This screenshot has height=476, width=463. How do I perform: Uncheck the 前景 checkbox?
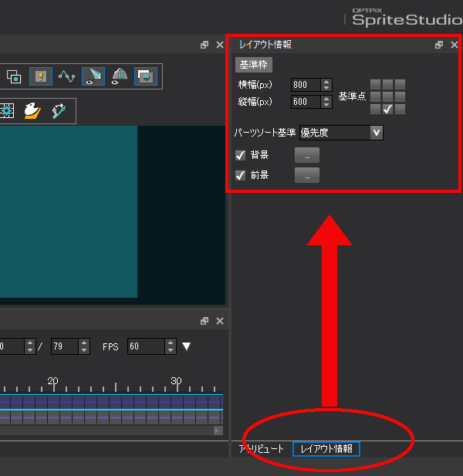tap(241, 175)
